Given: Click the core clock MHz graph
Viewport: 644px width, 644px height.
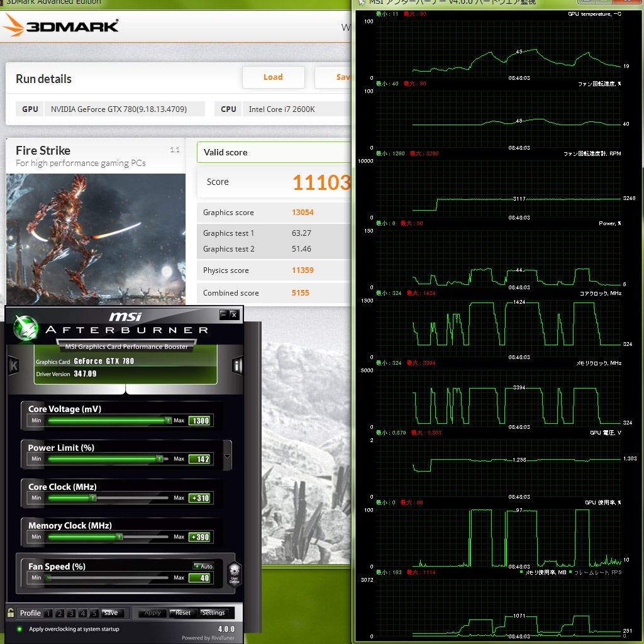Looking at the screenshot, I should [498, 329].
